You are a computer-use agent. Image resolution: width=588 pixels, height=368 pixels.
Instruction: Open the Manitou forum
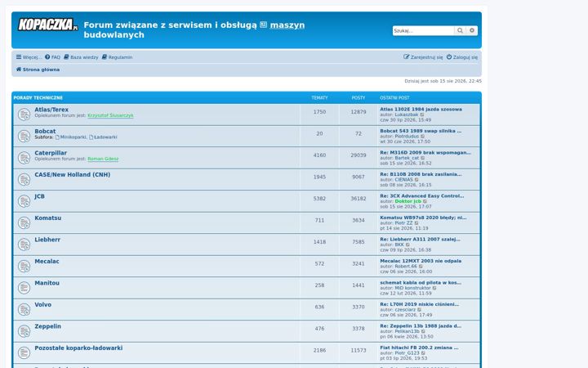point(47,283)
